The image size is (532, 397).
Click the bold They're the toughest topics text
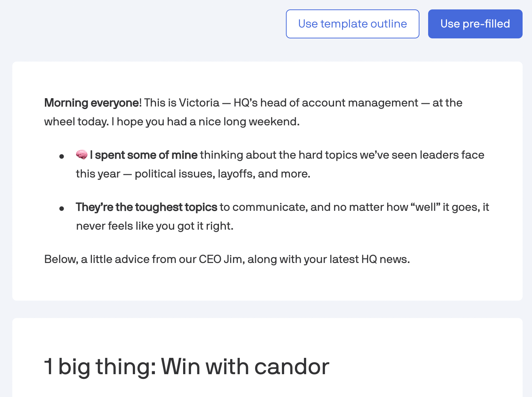pos(147,207)
